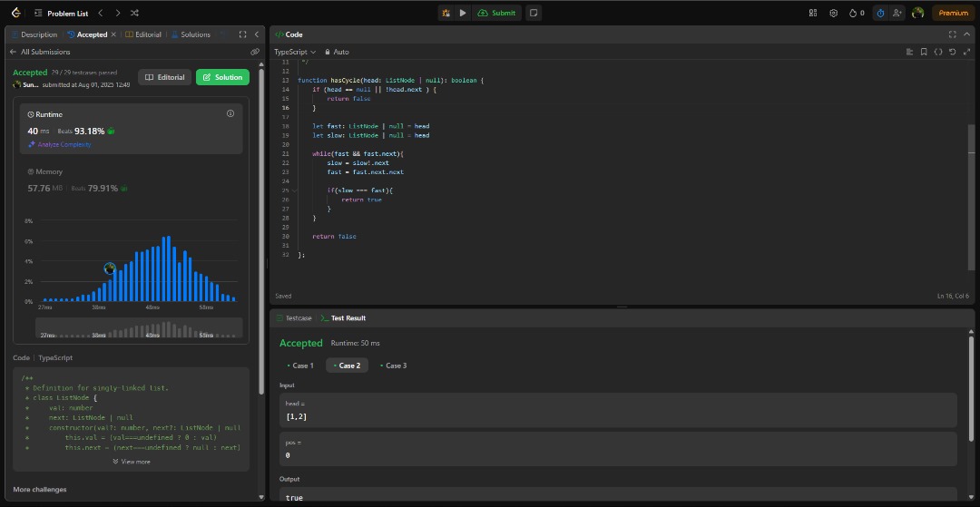The height and width of the screenshot is (507, 980).
Task: View the streak flame counter
Action: tap(857, 13)
